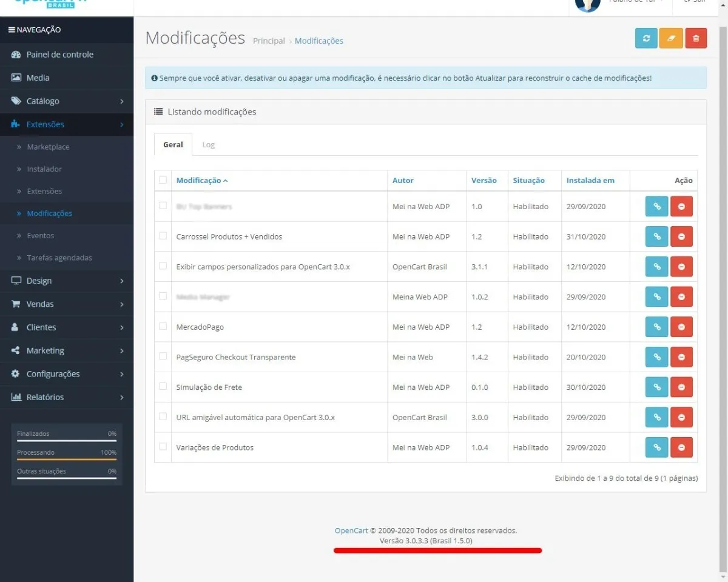This screenshot has height=582, width=728.
Task: Click the Relatórios bar chart icon
Action: (16, 397)
